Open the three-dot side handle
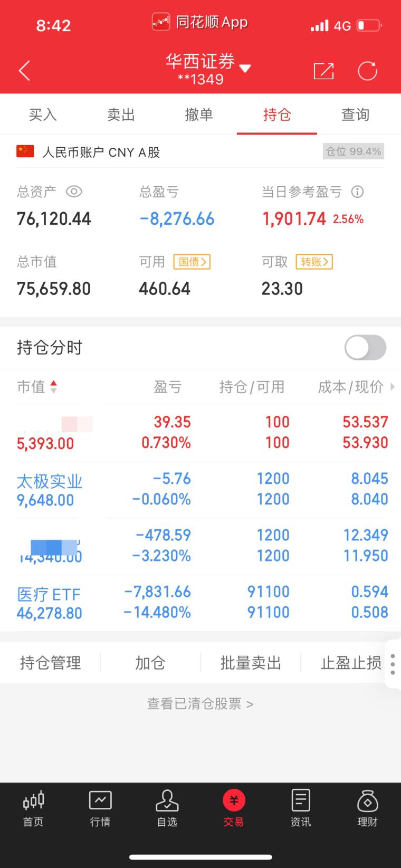401x868 pixels. coord(393,664)
